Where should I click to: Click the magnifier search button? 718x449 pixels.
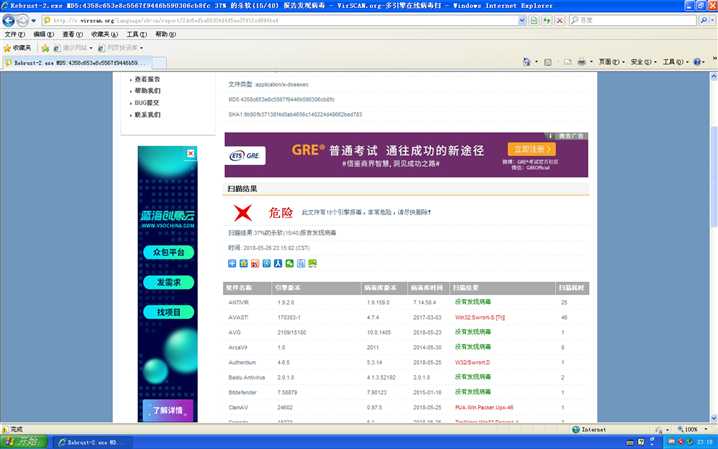703,21
